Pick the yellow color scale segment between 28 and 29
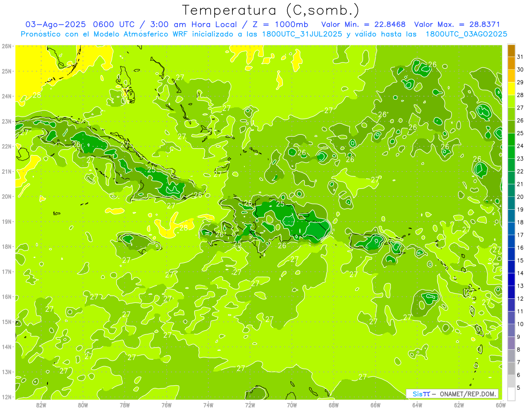The height and width of the screenshot is (411, 532). coord(511,89)
